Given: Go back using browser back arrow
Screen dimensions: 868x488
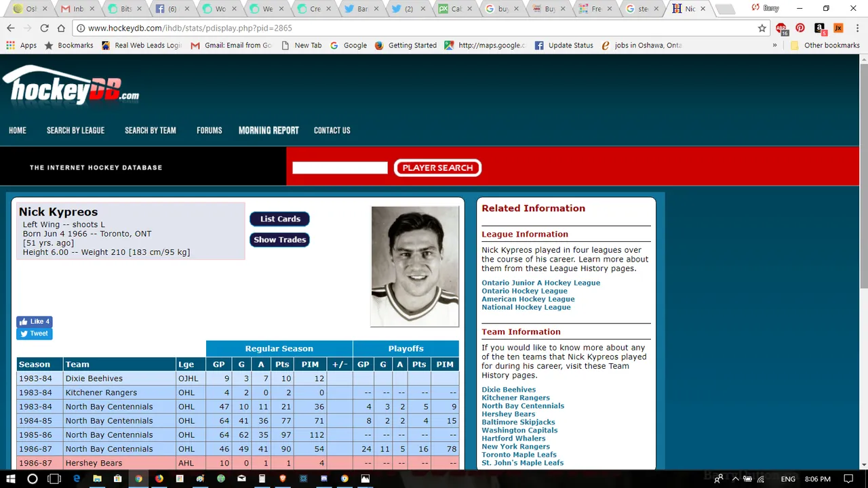Looking at the screenshot, I should tap(11, 28).
